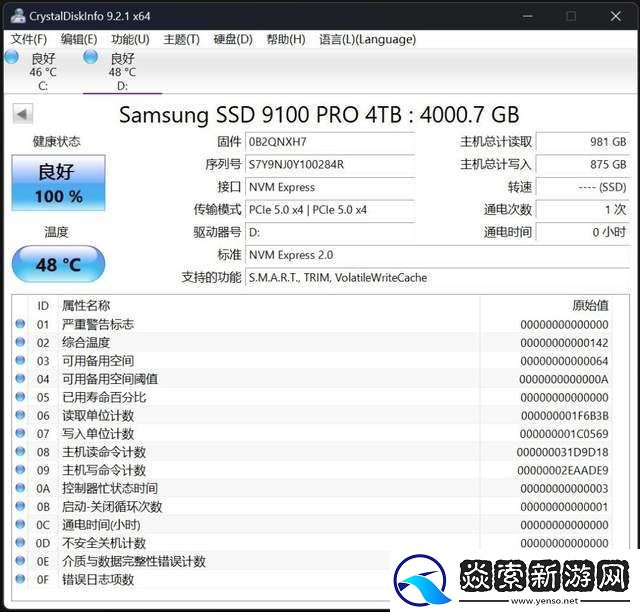Switch to the D: drive 48 °C tab
This screenshot has height=612, width=640.
(x=122, y=71)
